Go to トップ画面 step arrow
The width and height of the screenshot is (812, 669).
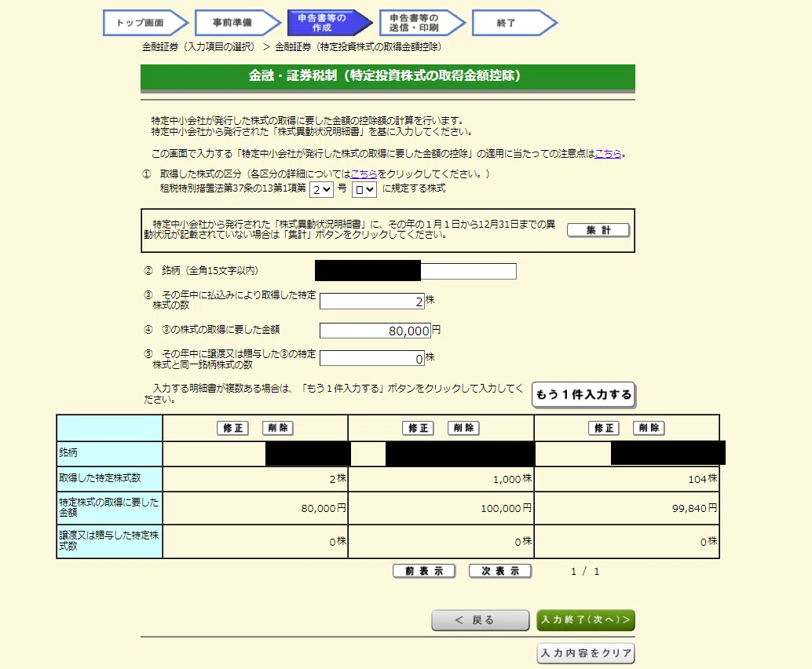pos(145,23)
